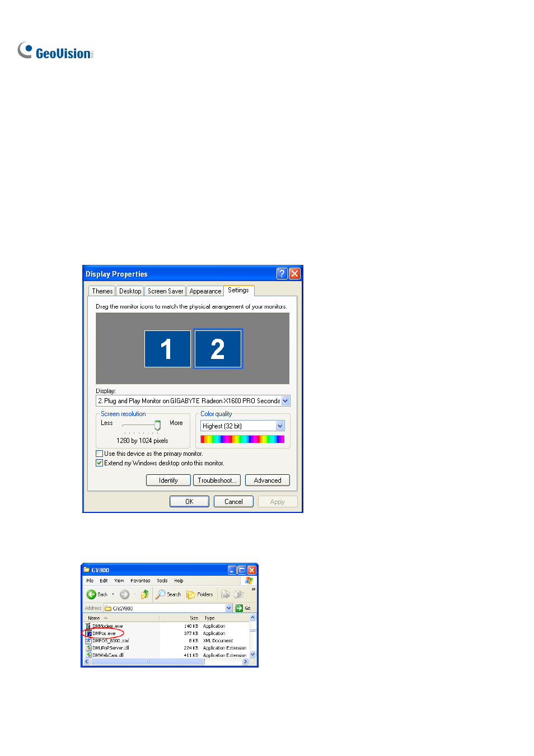Sort by the Size column header

pos(180,618)
